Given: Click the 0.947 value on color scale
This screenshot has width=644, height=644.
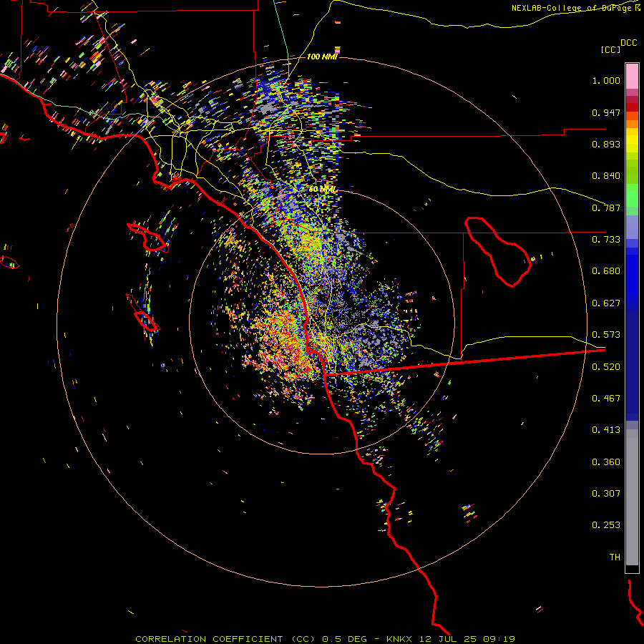Looking at the screenshot, I should pyautogui.click(x=606, y=112).
